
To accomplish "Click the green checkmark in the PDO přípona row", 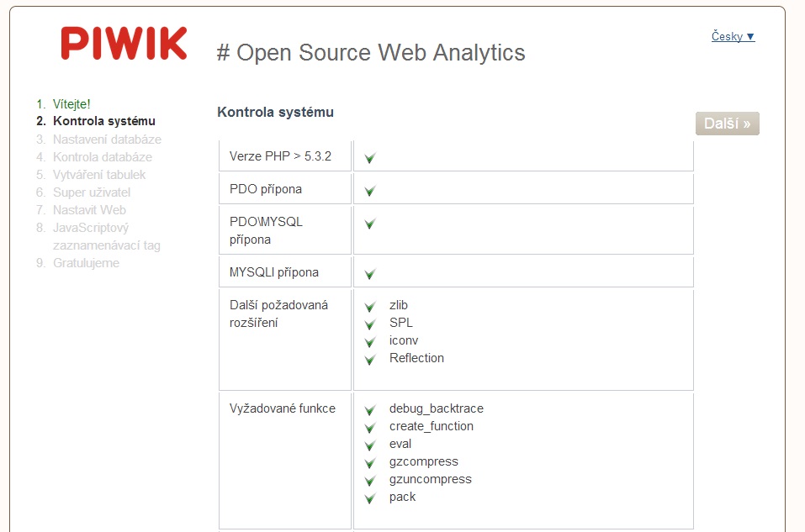I will click(x=369, y=191).
